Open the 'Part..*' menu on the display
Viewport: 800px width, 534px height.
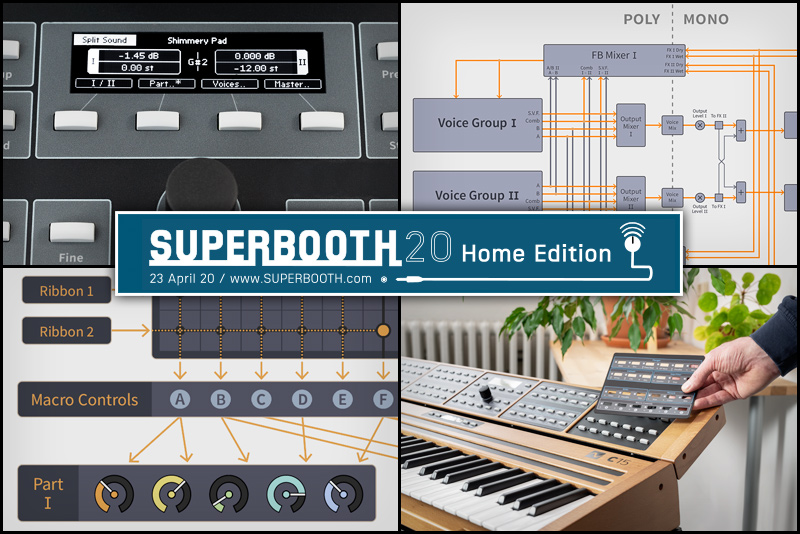(166, 84)
